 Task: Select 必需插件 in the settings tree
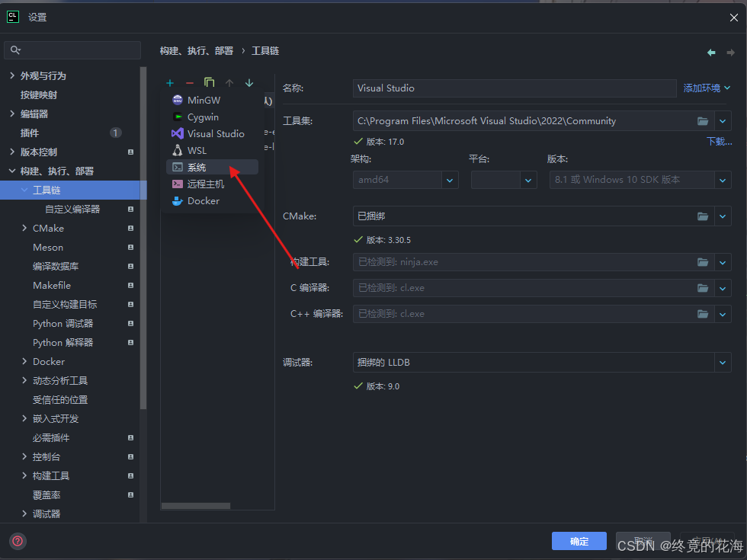tap(69, 437)
